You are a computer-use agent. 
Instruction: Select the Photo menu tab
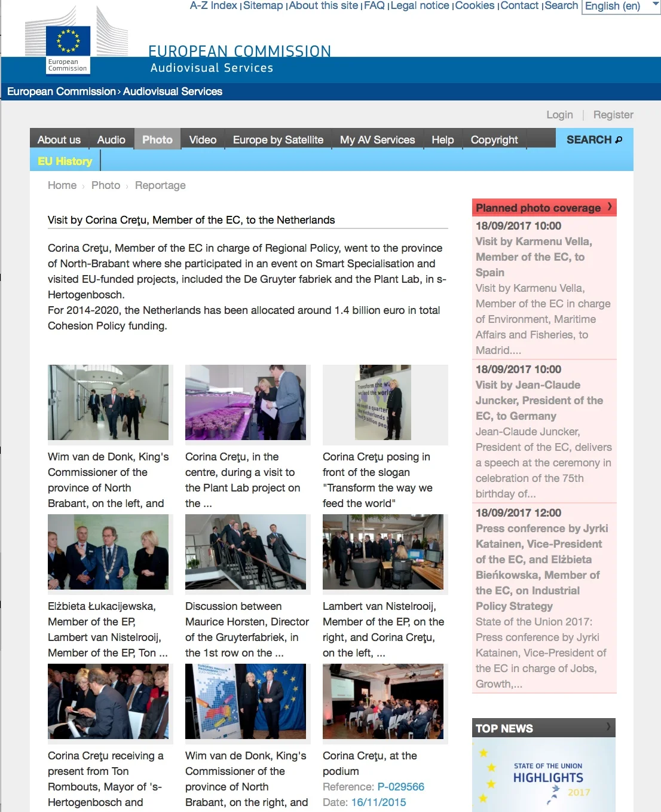(157, 140)
